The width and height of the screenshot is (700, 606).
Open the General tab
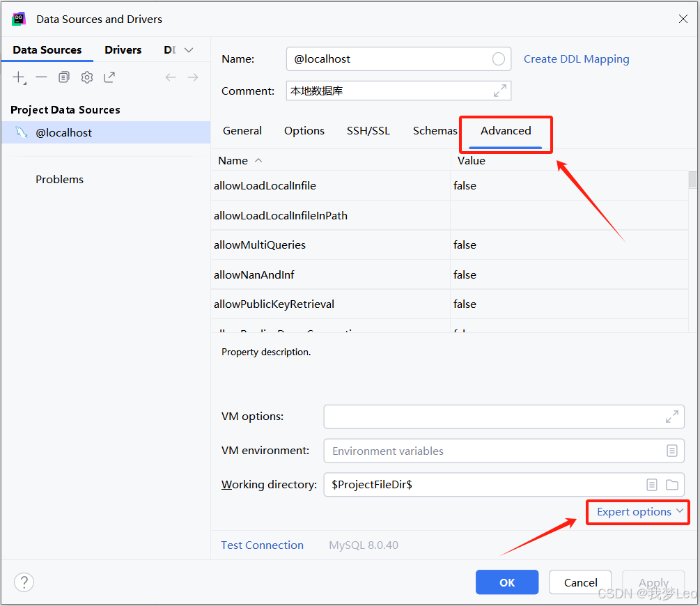[x=242, y=130]
